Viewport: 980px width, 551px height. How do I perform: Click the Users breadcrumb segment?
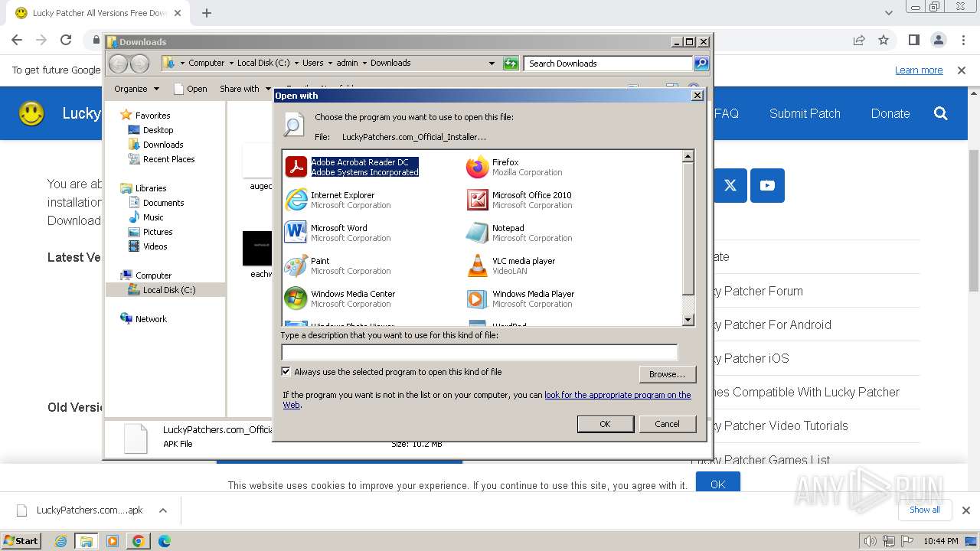click(312, 63)
